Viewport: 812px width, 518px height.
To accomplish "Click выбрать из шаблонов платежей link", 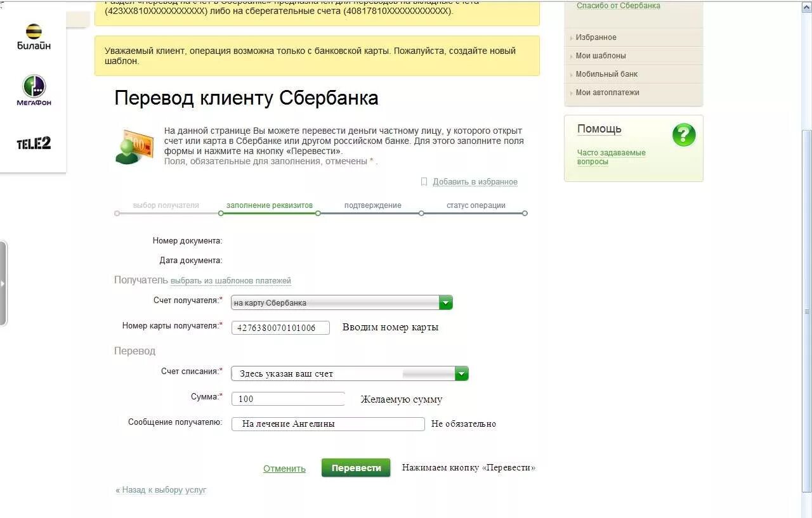I will (231, 281).
